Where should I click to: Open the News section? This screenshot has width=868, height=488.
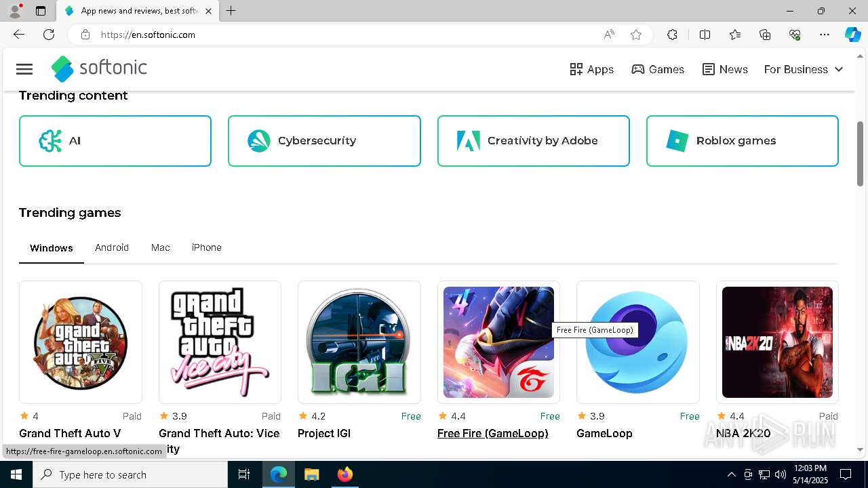[725, 69]
